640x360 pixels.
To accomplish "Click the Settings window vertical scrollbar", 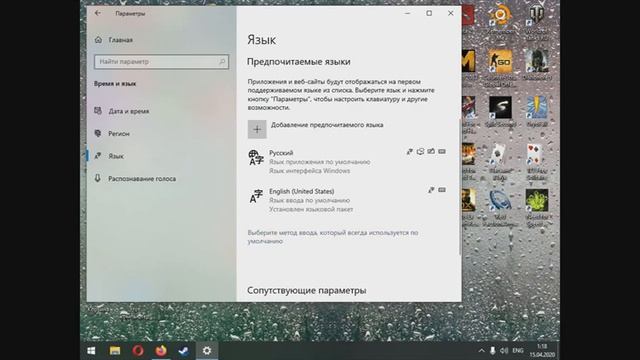I will (460, 186).
